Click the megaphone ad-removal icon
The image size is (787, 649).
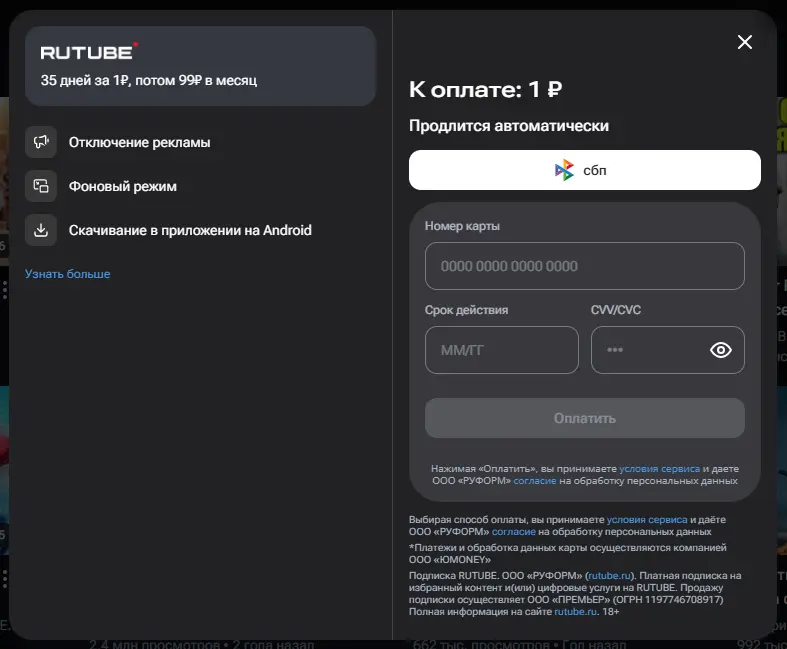point(41,142)
